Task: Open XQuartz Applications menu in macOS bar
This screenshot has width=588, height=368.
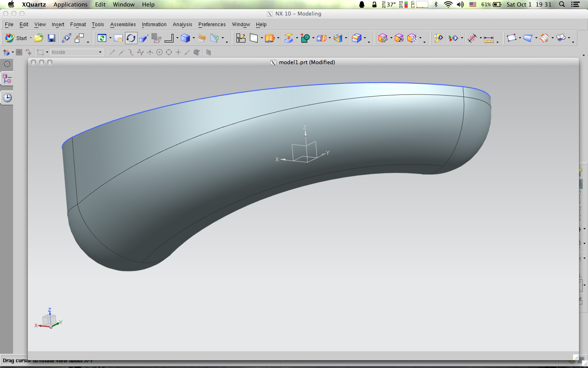Action: pos(70,4)
